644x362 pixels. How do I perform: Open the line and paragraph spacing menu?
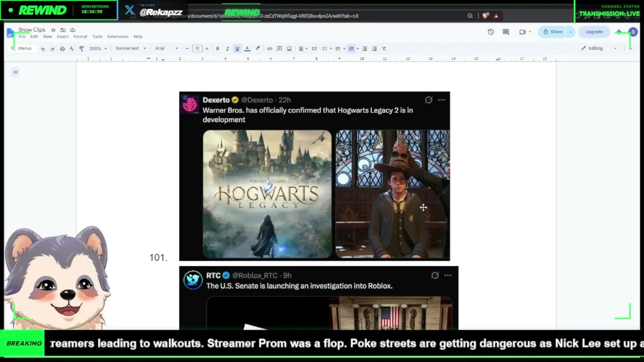(314, 49)
